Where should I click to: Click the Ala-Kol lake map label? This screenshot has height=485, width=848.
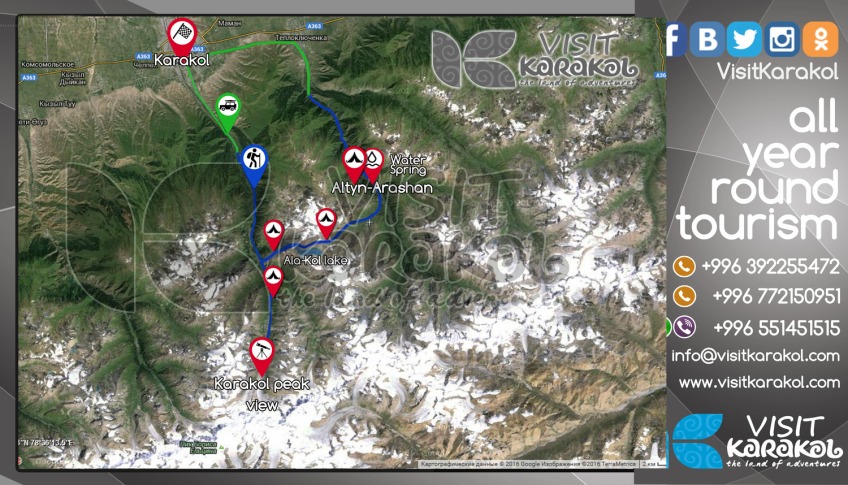[x=315, y=260]
